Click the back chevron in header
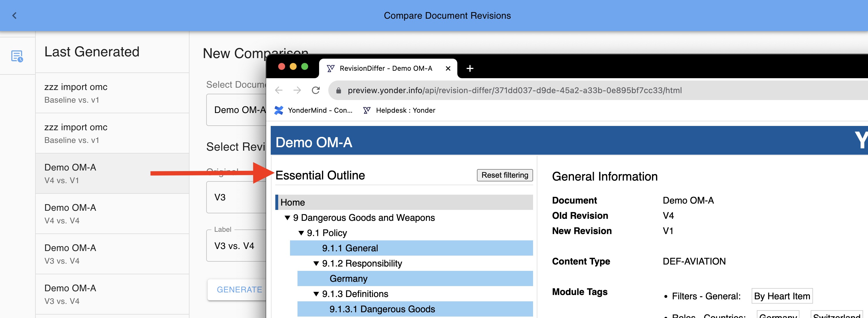This screenshot has height=318, width=868. click(x=14, y=16)
